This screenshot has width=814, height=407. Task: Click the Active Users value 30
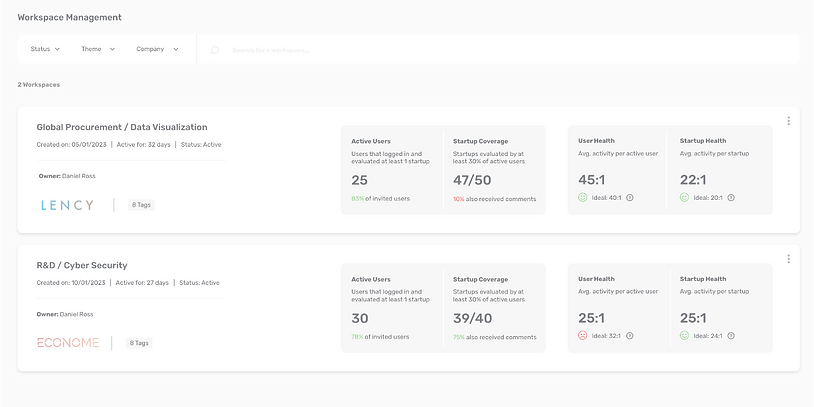360,318
